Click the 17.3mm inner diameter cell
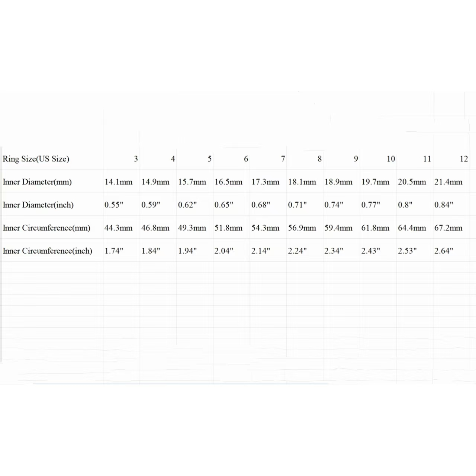Viewport: 476px width, 476px height. click(x=265, y=182)
